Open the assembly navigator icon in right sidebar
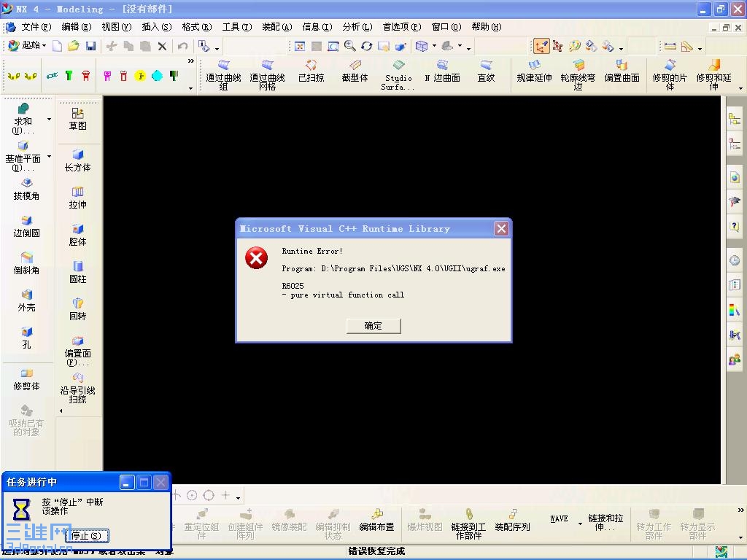 (735, 119)
